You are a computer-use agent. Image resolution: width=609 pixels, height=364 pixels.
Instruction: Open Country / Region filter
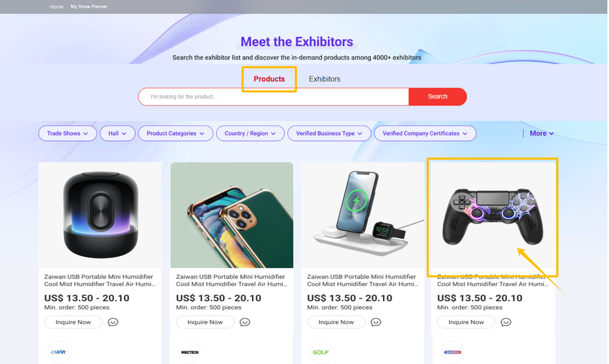(250, 133)
